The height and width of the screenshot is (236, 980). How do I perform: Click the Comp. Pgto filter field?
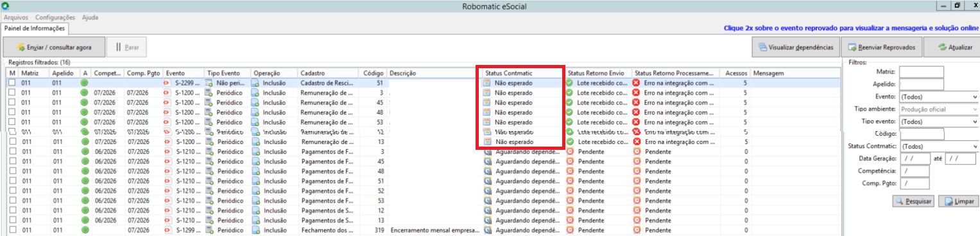pyautogui.click(x=915, y=183)
